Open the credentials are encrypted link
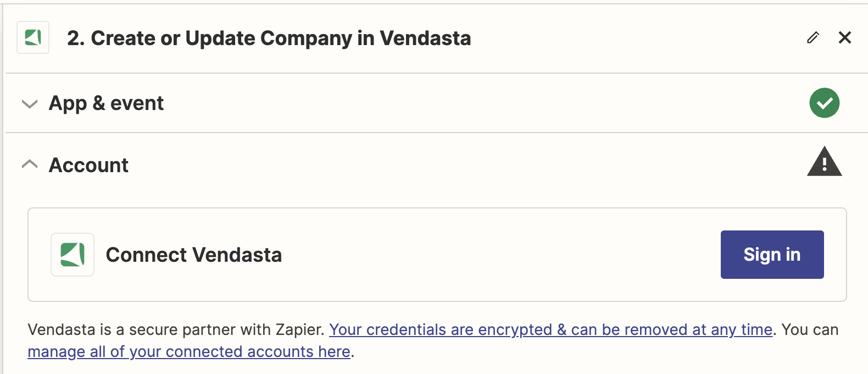Screen dimensions: 868x374 (551, 329)
